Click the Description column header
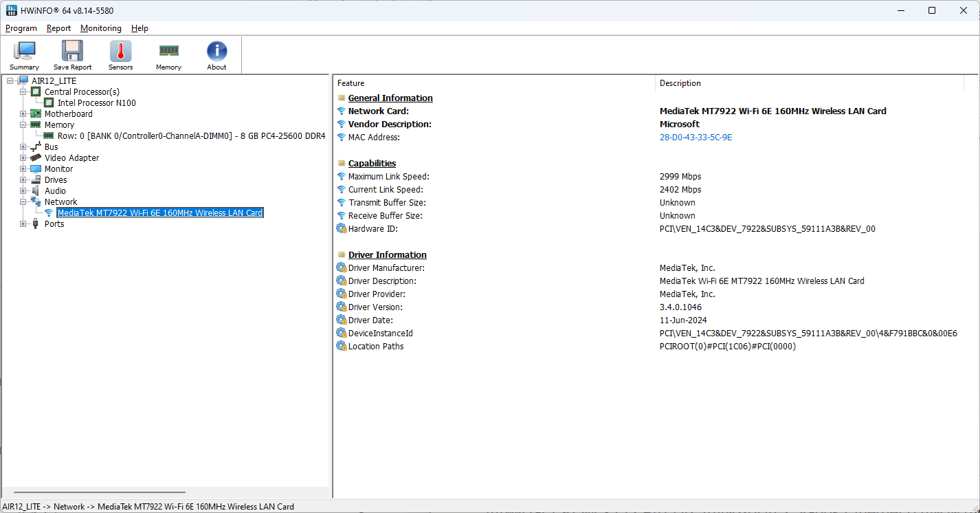The height and width of the screenshot is (513, 980). click(810, 83)
